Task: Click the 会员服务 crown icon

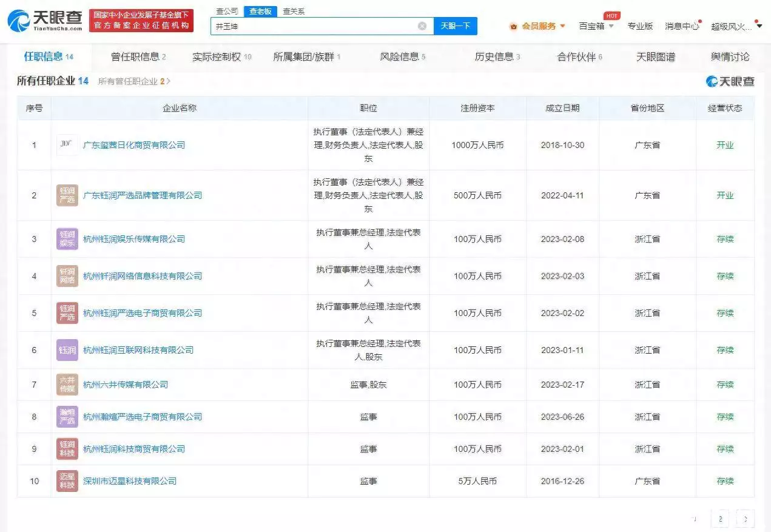Action: (514, 26)
